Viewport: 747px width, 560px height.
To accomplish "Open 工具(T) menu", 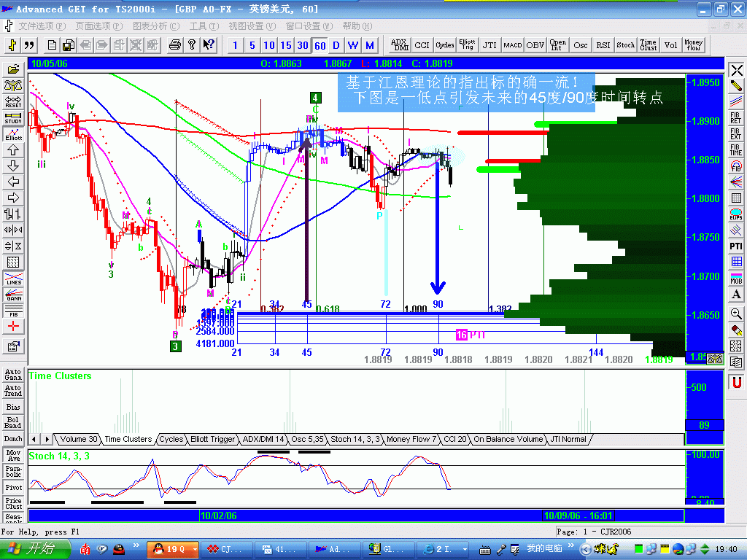I will (x=204, y=26).
